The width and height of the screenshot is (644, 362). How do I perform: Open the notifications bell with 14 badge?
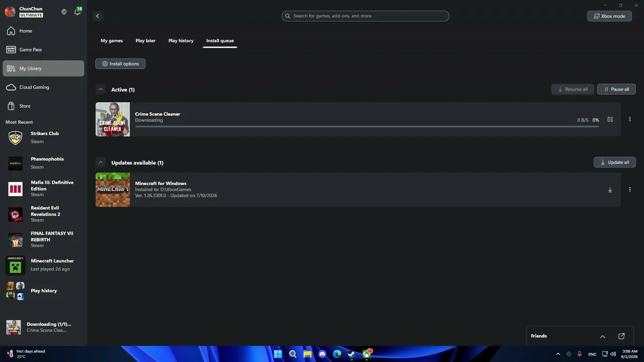click(x=77, y=12)
